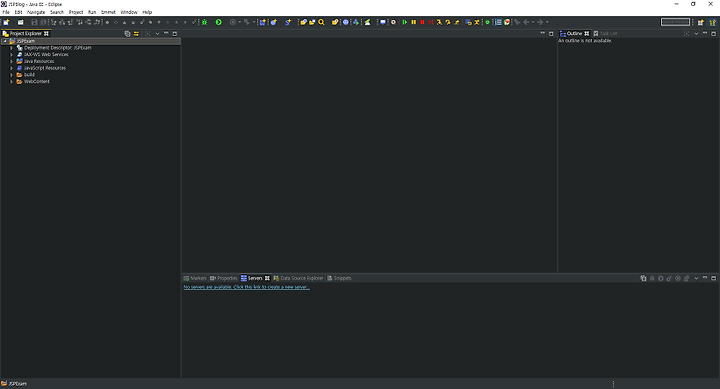Click the Save toolbar icon
Viewport: 720px width, 389px height.
click(34, 22)
